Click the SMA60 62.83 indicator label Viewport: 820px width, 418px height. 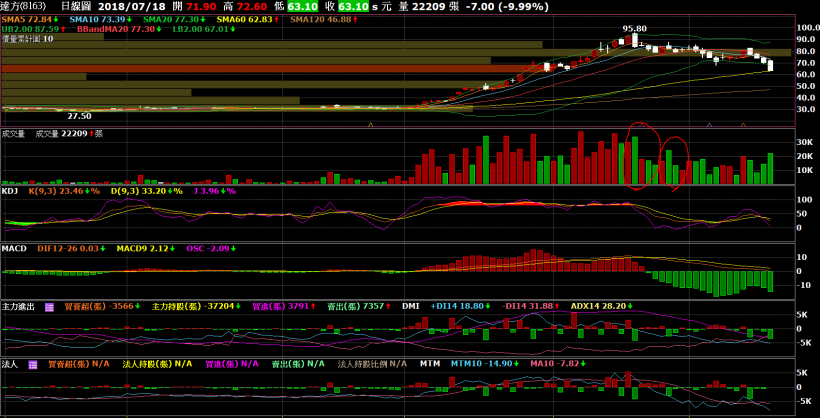point(247,19)
